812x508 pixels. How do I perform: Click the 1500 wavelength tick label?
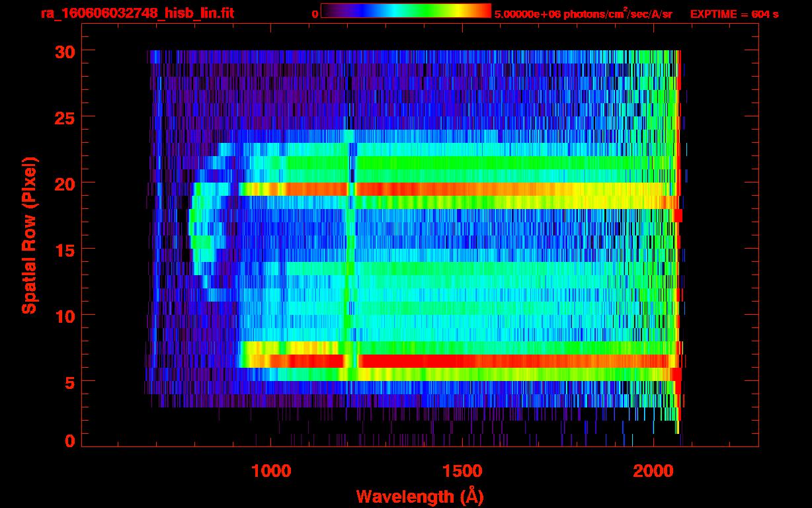tap(462, 471)
